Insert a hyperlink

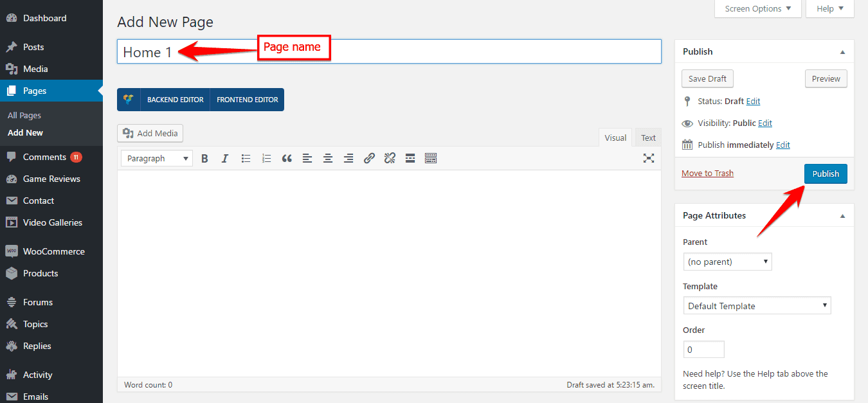tap(369, 157)
